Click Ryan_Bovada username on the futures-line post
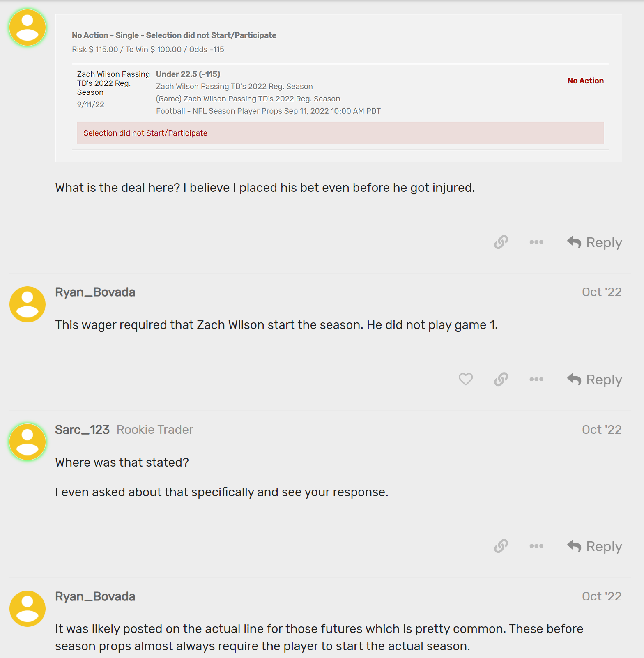 coord(95,596)
